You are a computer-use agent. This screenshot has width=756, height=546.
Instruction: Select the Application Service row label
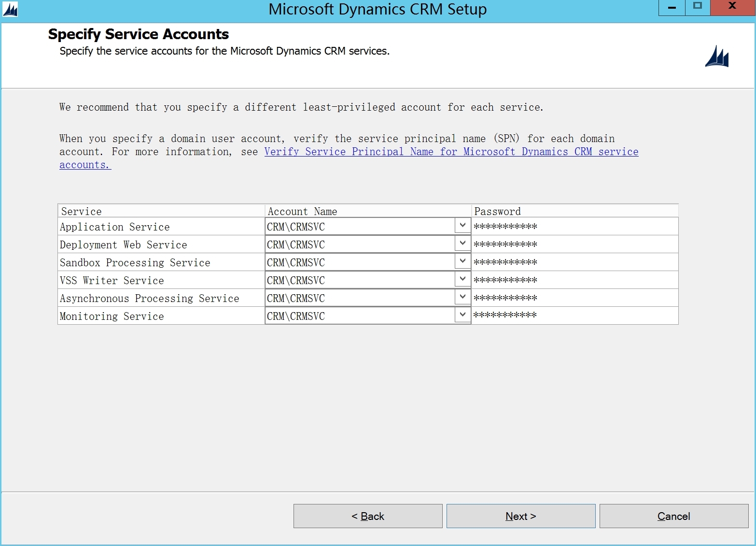114,227
